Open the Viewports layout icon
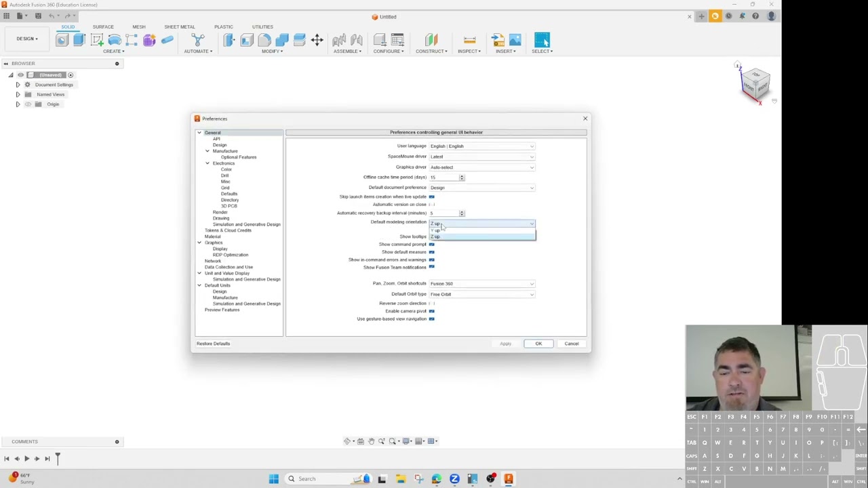 (x=432, y=441)
